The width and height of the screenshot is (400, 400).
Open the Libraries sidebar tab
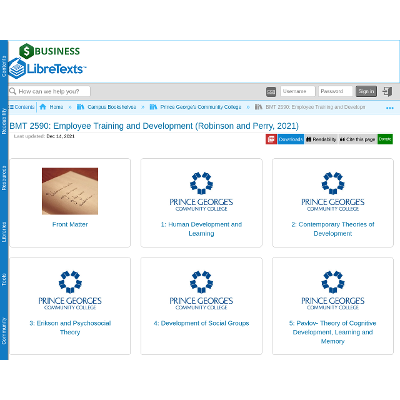tap(4, 232)
